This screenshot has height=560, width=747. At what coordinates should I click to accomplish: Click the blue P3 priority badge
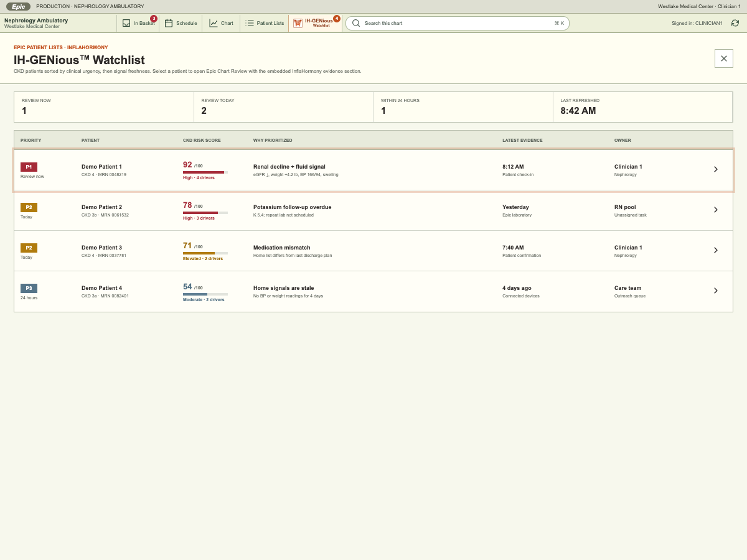29,288
